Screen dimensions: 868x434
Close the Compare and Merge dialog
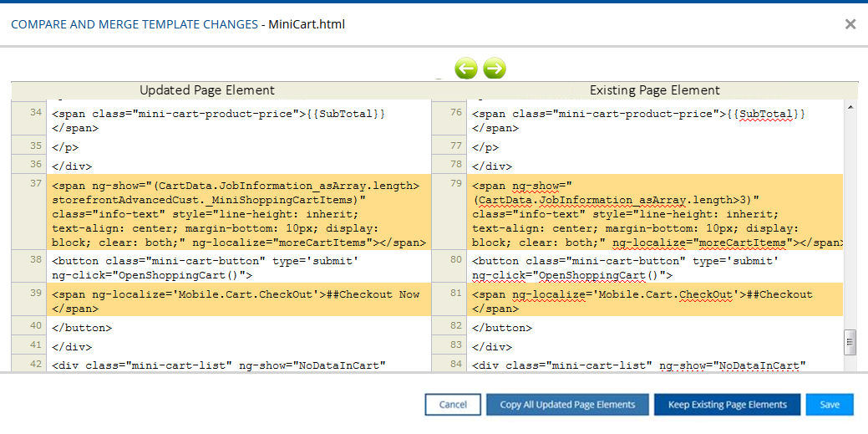tap(850, 24)
